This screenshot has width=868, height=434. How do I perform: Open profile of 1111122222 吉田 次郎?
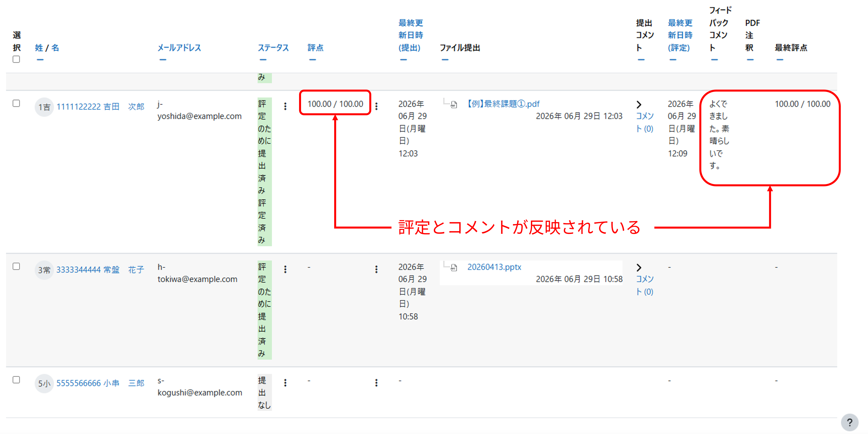coord(100,107)
